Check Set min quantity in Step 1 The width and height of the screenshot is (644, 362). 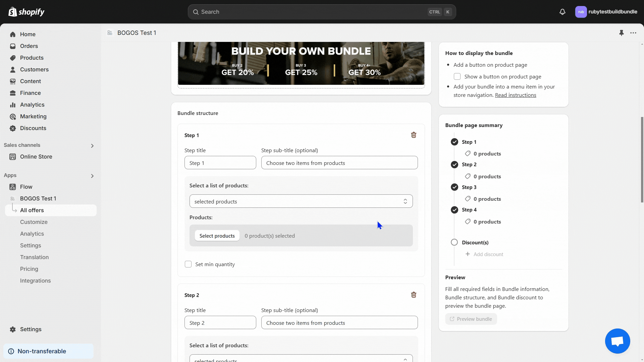coord(188,264)
